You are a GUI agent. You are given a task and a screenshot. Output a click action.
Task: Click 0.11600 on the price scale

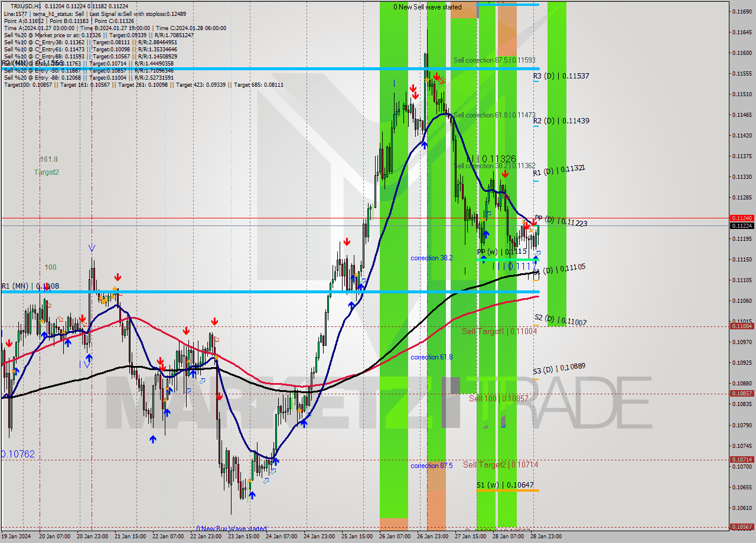coord(742,53)
